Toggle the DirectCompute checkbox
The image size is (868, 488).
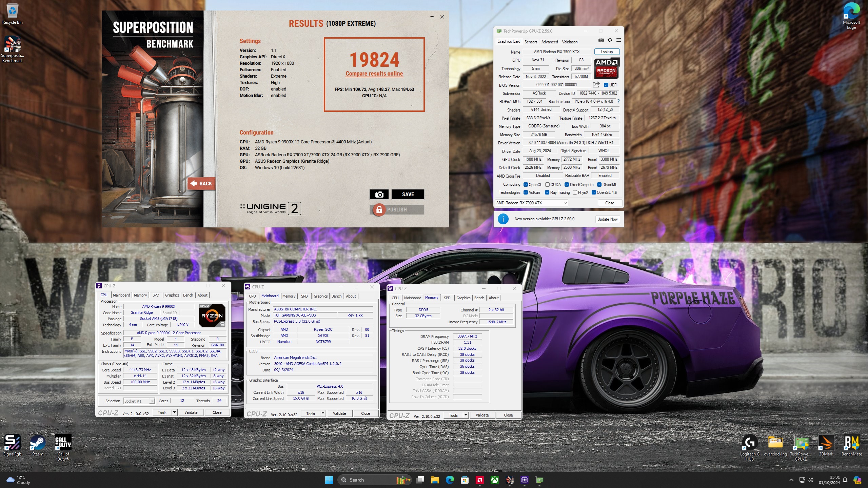(567, 185)
